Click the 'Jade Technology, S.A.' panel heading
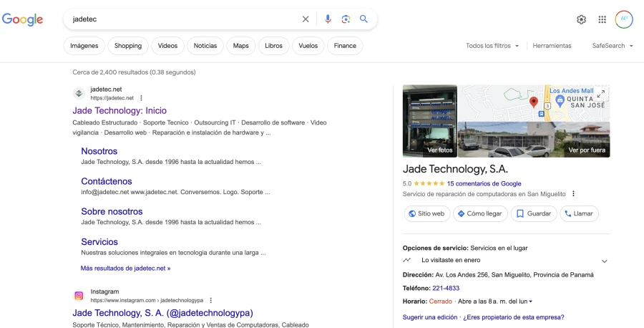The image size is (644, 328). point(455,169)
